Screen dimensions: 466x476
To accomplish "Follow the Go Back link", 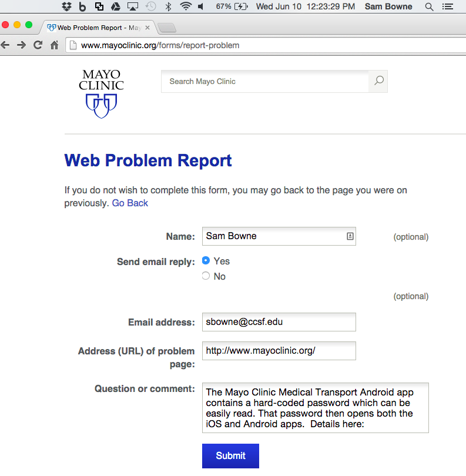I will coord(130,203).
